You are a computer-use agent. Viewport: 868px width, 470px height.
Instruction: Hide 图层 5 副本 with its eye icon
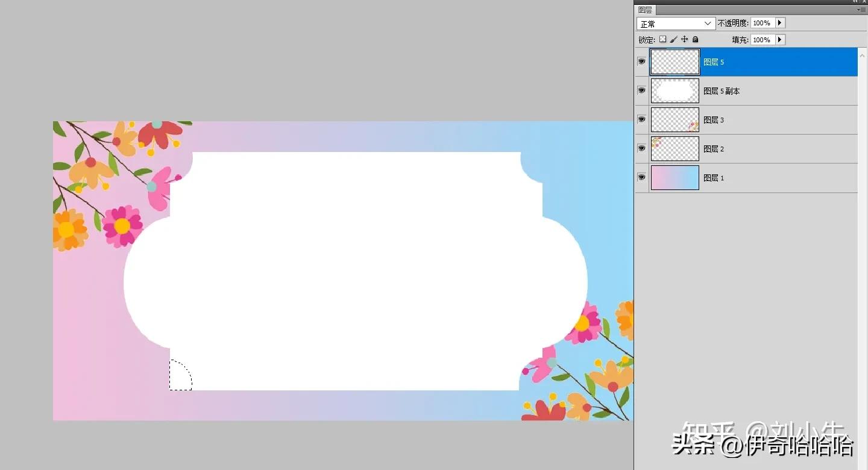pyautogui.click(x=641, y=91)
